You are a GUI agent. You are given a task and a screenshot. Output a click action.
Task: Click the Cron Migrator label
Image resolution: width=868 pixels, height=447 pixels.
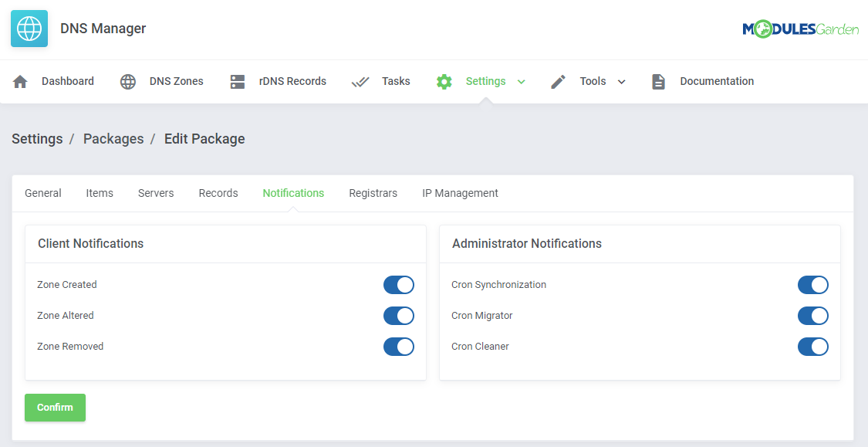click(482, 316)
